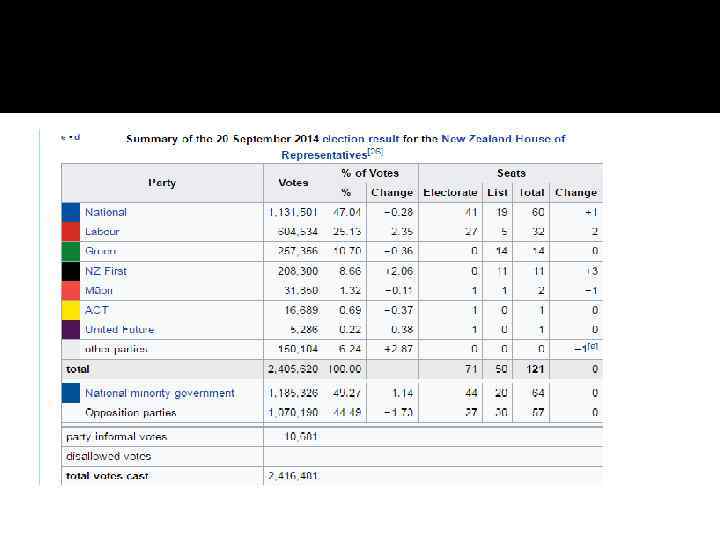The image size is (720, 540).
Task: Open the United Future party link
Action: coord(119,330)
